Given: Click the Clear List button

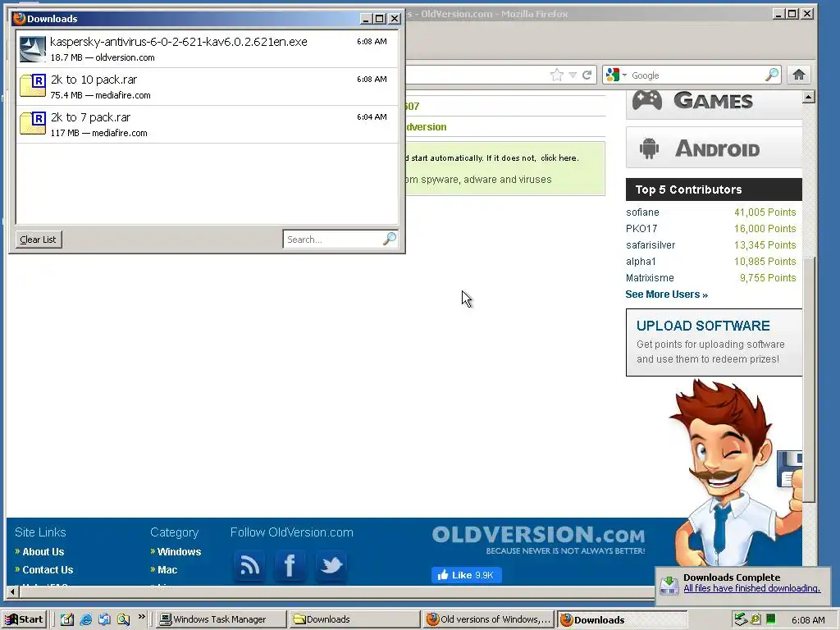Looking at the screenshot, I should coord(38,240).
